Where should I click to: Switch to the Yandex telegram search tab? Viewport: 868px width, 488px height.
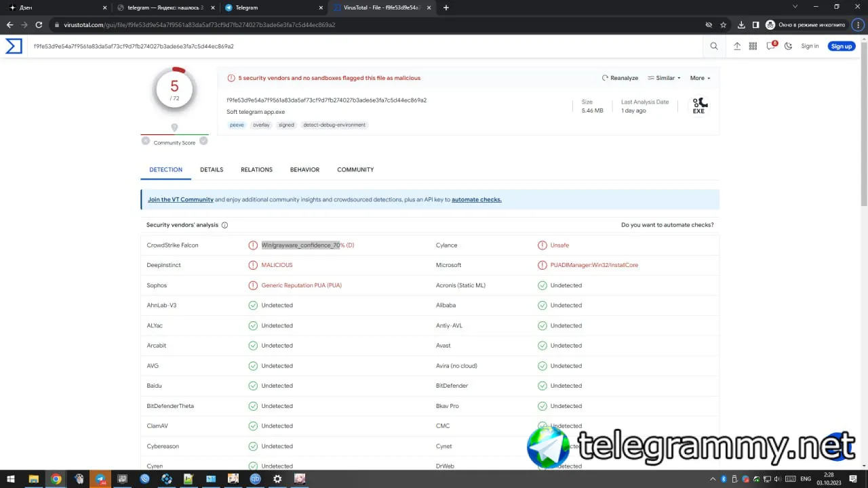click(x=165, y=7)
